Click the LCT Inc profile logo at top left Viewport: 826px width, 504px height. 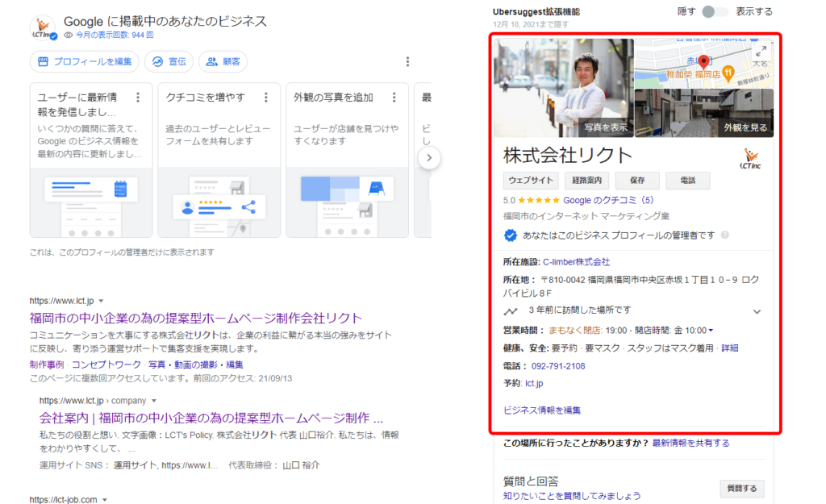[44, 28]
